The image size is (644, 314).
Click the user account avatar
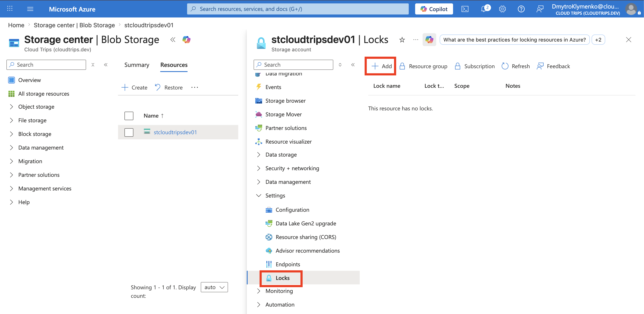tap(631, 9)
